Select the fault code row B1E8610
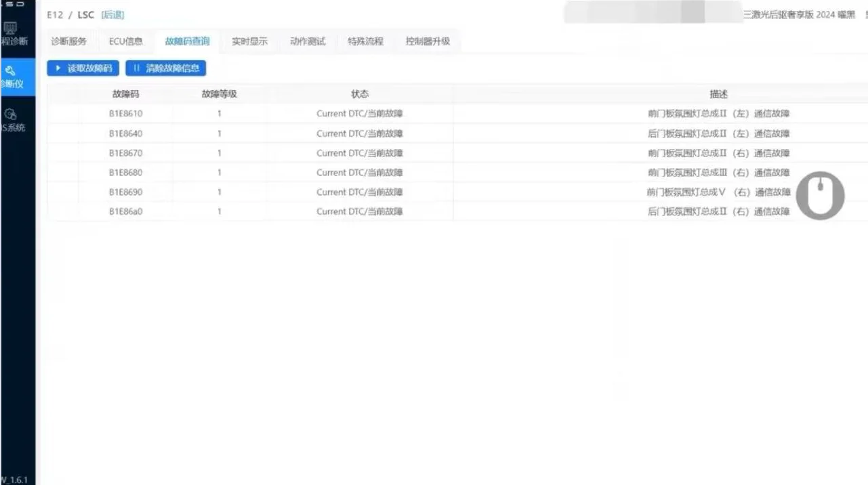 pos(126,114)
